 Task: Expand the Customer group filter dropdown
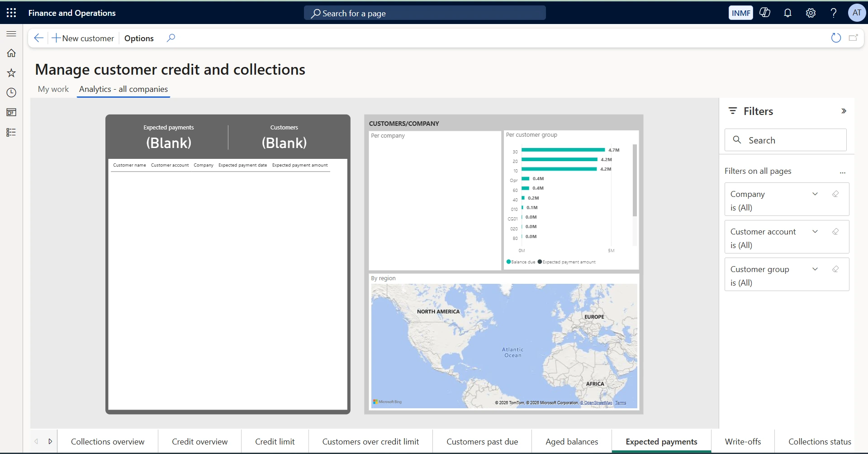pos(815,269)
